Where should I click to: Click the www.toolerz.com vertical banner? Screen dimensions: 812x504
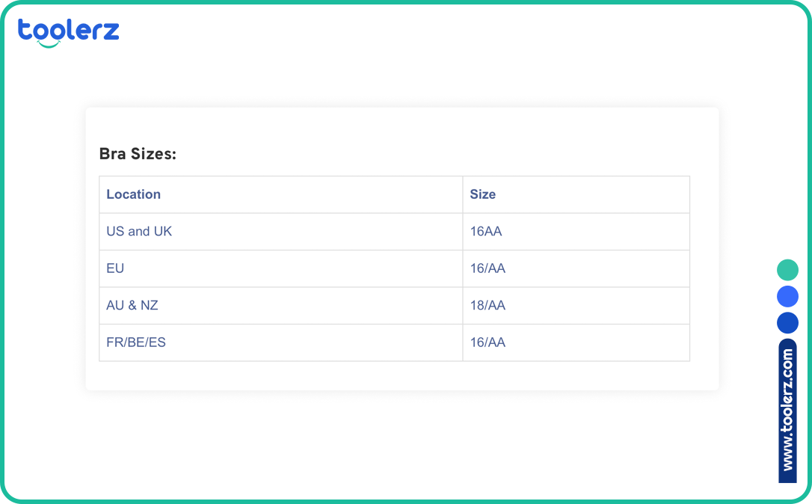click(787, 411)
